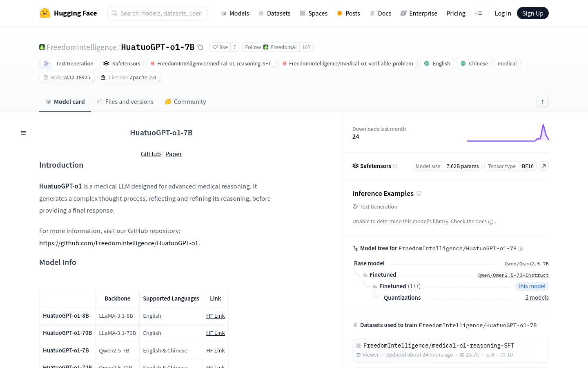Open the Enterprise navigation item
The height and width of the screenshot is (368, 588).
point(419,13)
